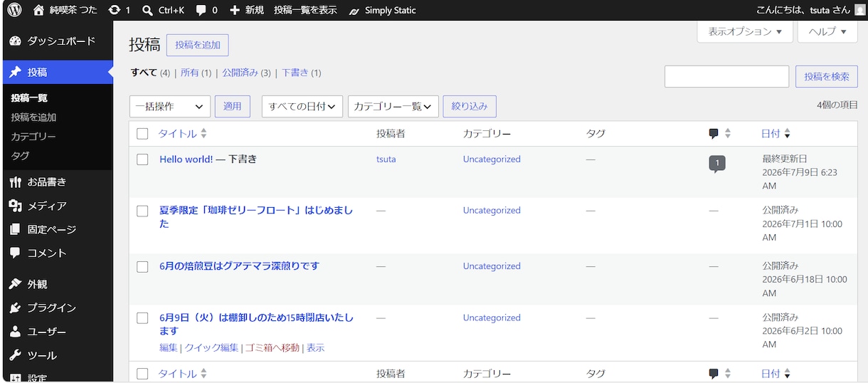Screen dimensions: 868x383
Task: Open the カテゴリー submenu item
Action: [33, 137]
